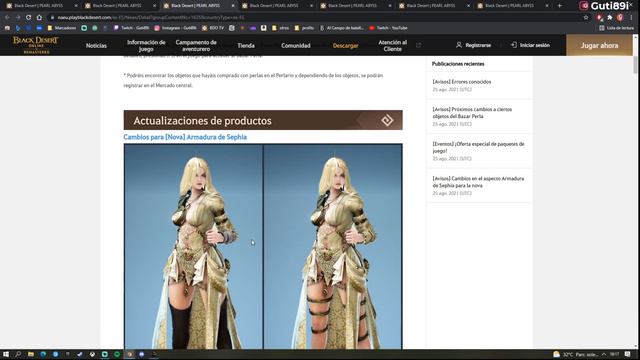Open Microsoft Edge from the taskbar
The width and height of the screenshot is (640, 360).
(x=43, y=354)
